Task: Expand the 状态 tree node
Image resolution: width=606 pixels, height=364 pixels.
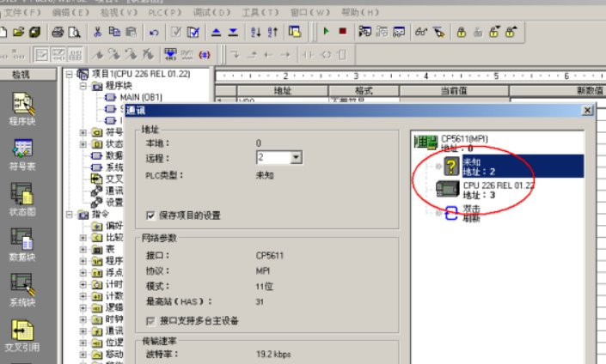Action: coord(83,144)
